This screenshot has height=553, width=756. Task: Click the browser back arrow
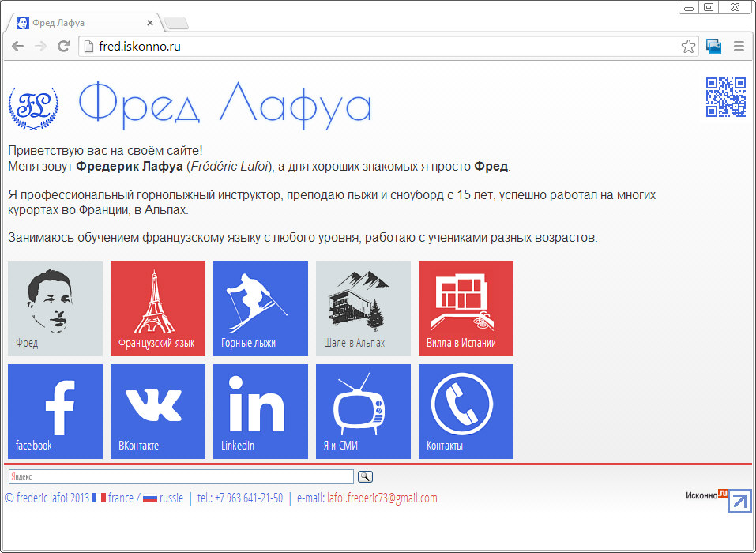[18, 47]
